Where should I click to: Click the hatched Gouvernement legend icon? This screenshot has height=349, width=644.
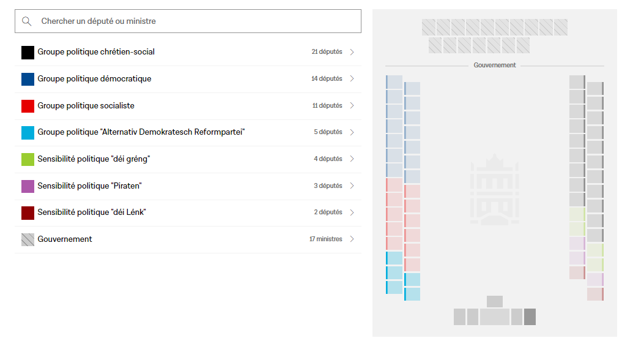point(28,239)
